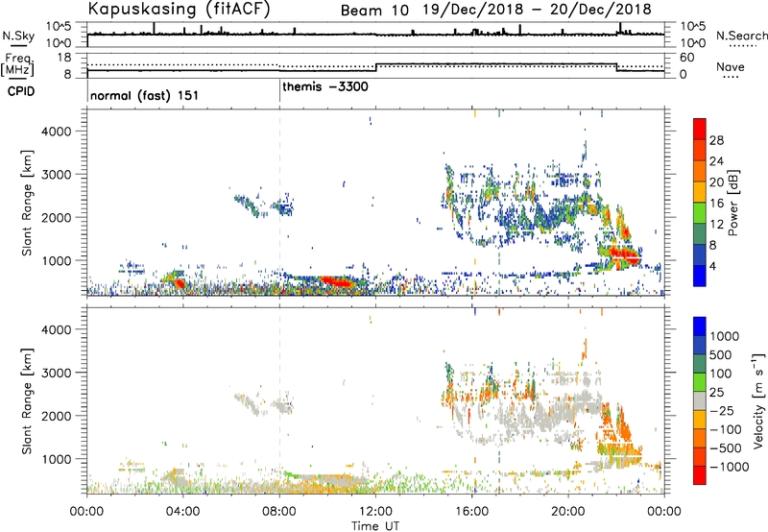768x532 pixels.
Task: Click the Kapuskasing (fitACF) title
Action: [x=179, y=9]
